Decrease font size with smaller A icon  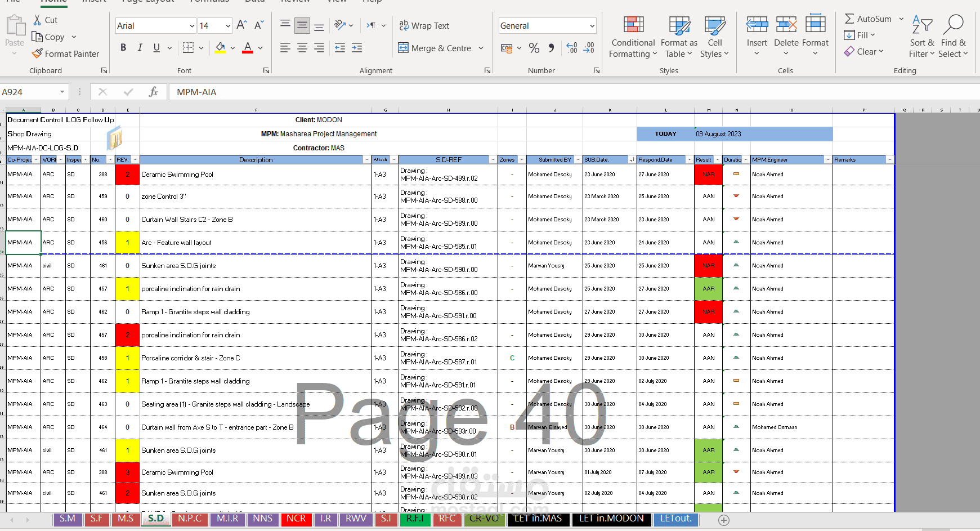(259, 25)
